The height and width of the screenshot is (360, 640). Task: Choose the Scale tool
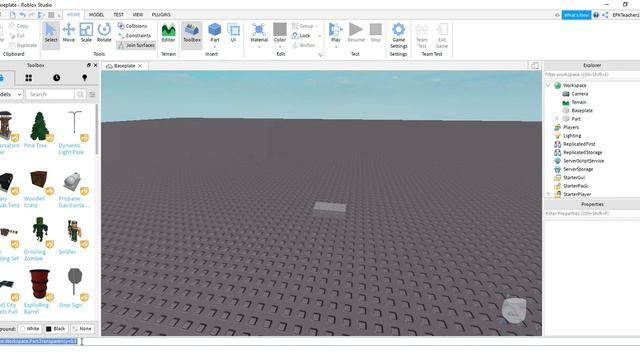86,33
